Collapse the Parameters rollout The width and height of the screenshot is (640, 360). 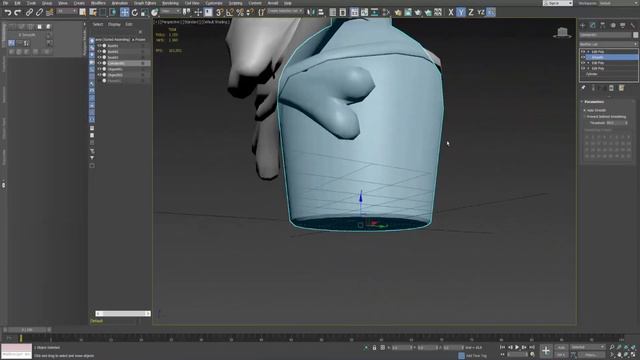coord(594,102)
